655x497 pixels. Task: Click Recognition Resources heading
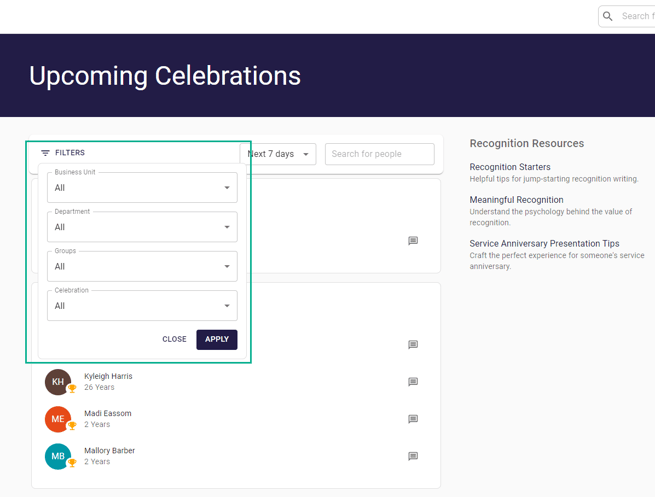pos(527,143)
